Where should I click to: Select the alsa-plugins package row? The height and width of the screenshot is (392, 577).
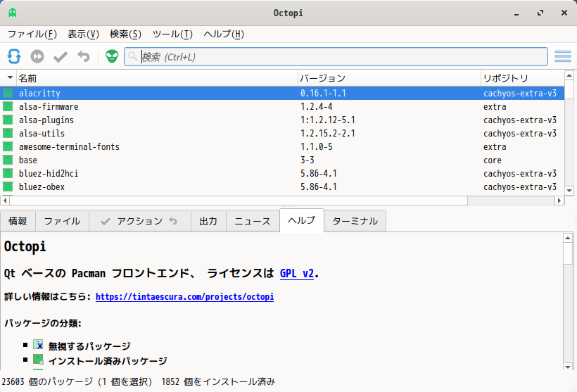coord(282,120)
